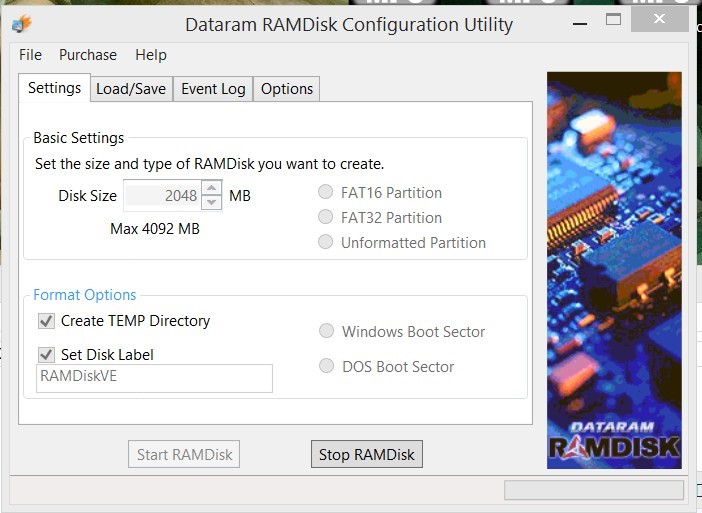Screen dimensions: 702x513
Task: Open the Purchase menu
Action: (x=88, y=55)
